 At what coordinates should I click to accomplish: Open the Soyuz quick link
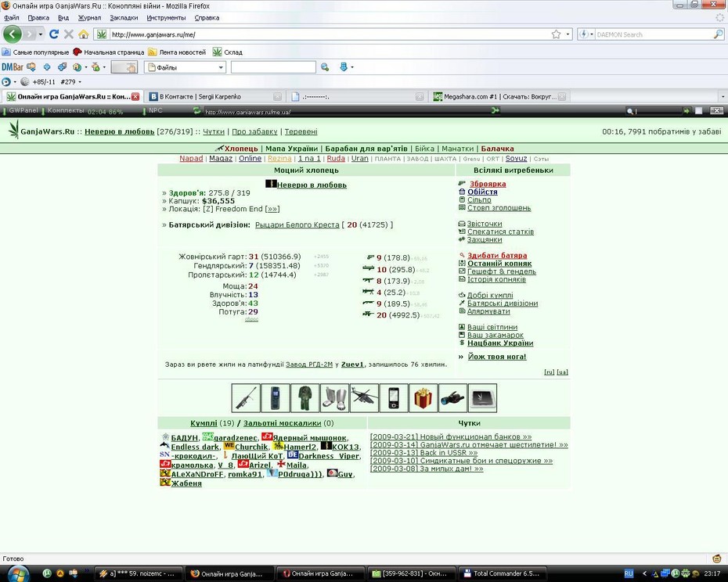point(516,158)
